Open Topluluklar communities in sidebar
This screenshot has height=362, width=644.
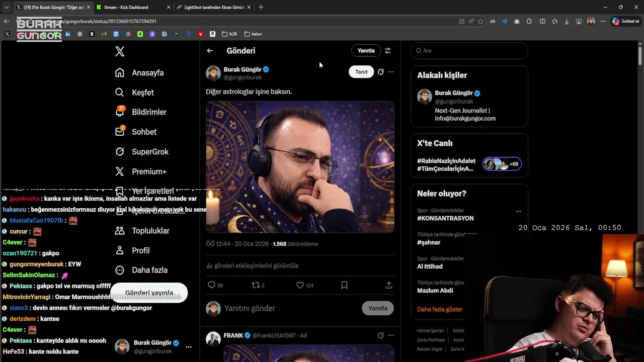pyautogui.click(x=142, y=231)
